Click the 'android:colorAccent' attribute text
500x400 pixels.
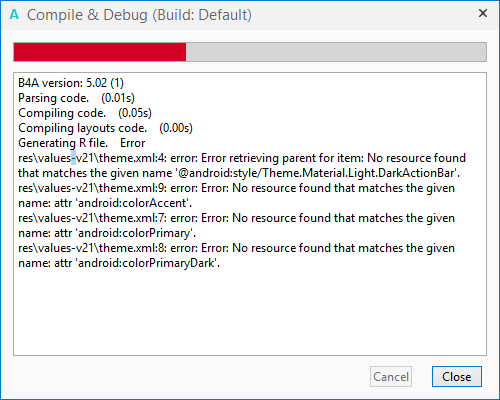pos(133,203)
